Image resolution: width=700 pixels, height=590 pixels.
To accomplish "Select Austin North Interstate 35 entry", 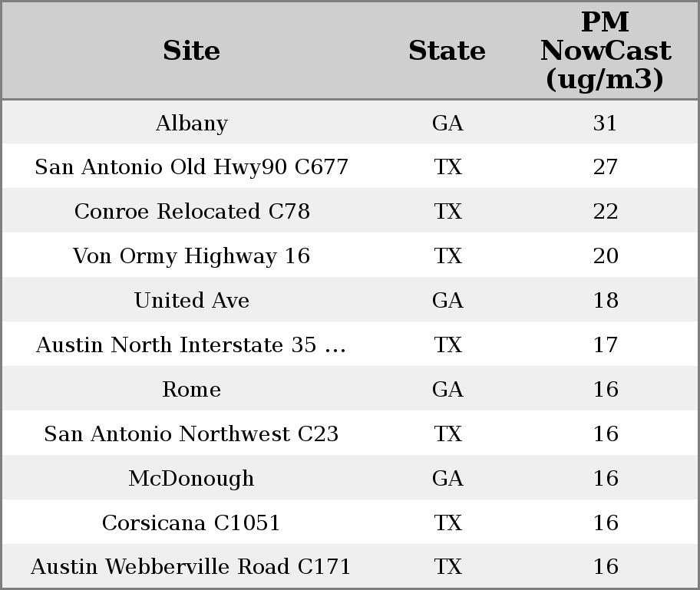I will pos(192,345).
